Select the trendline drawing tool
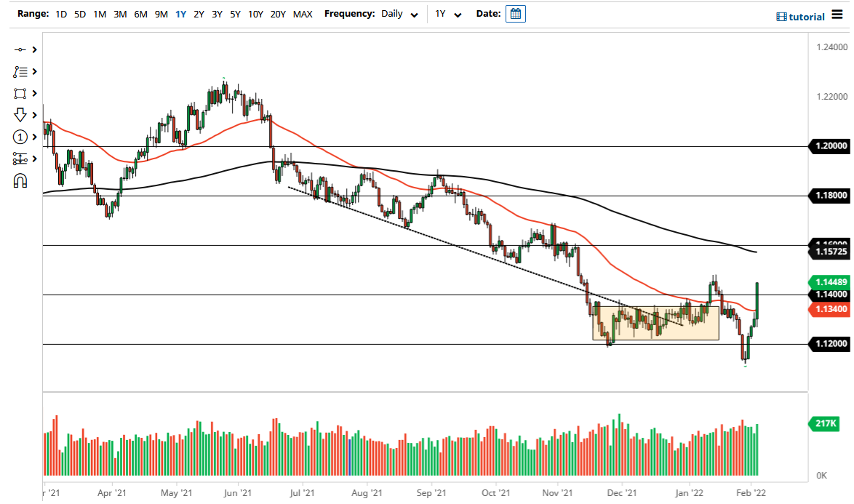 point(20,49)
